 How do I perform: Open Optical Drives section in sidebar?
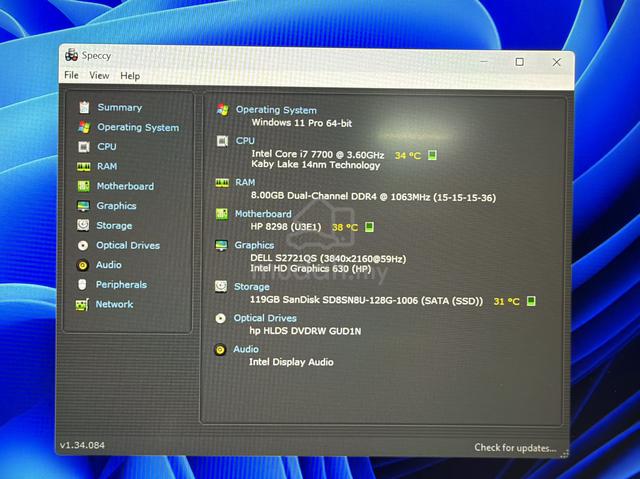tap(128, 245)
